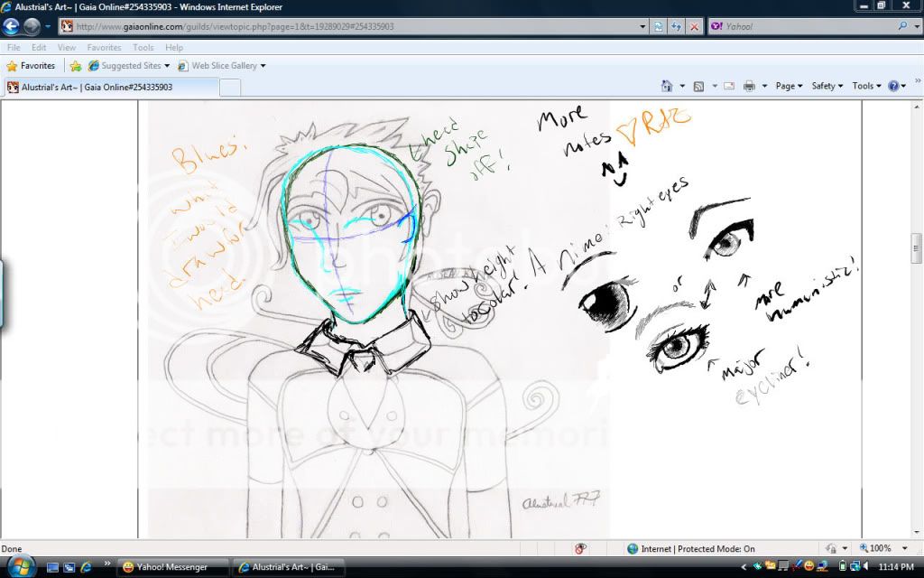The width and height of the screenshot is (924, 578).
Task: Select the Alustrial's Art Gaia Online tab
Action: 110,88
